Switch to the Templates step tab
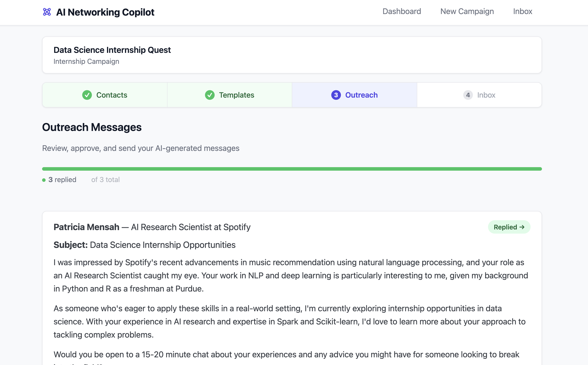Viewport: 588px width, 365px height. point(237,95)
